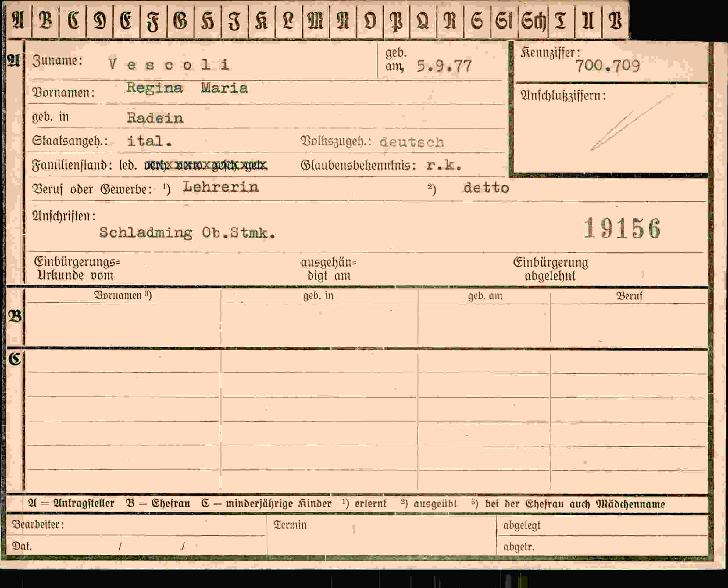The width and height of the screenshot is (728, 588).
Task: Click the alphabet index tab 'A'
Action: pos(19,20)
